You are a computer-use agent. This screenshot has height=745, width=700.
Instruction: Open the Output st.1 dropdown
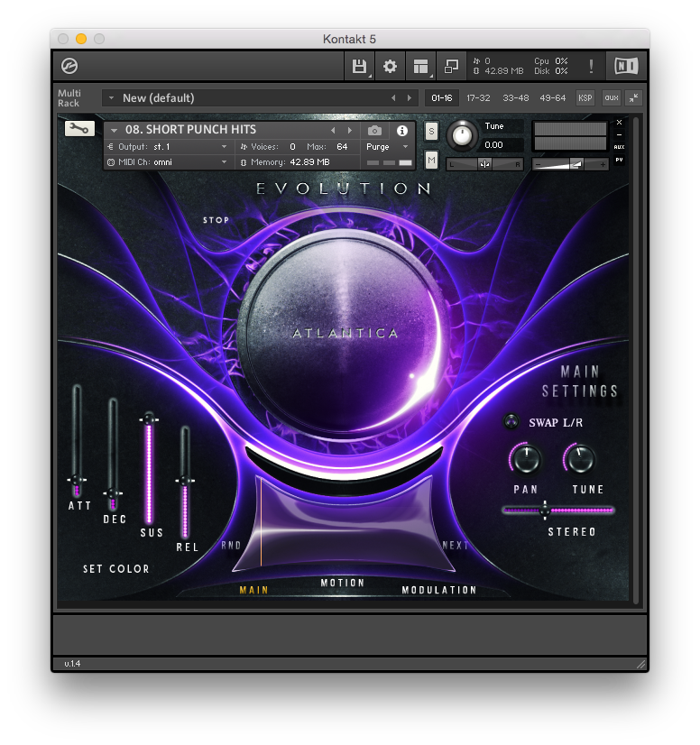(169, 147)
